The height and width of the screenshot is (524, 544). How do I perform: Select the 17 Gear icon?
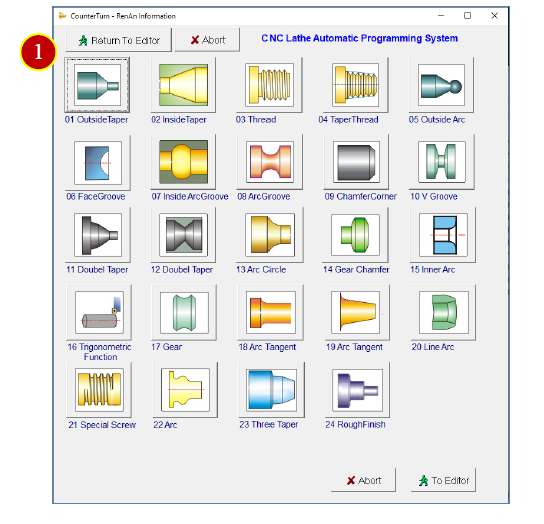(x=184, y=312)
